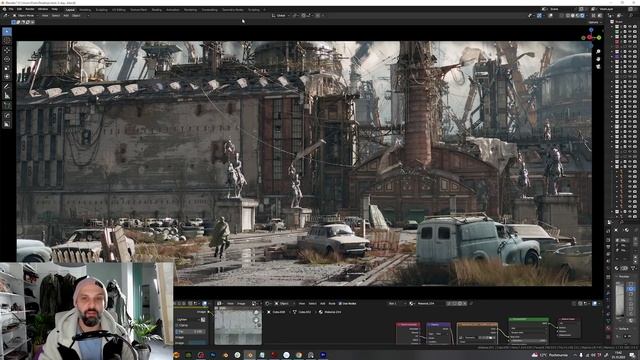Switch to solid viewport shading

click(x=573, y=16)
